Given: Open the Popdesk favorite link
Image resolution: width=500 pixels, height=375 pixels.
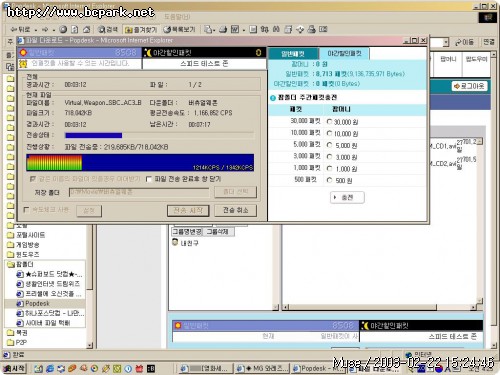Looking at the screenshot, I should [x=37, y=303].
